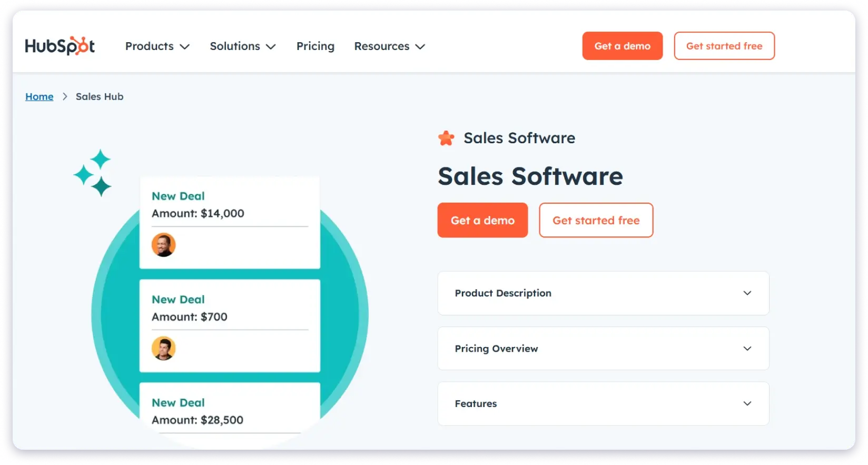Screen dimensions: 868x465
Task: Click avatar on the $700 deal card
Action: (x=163, y=348)
